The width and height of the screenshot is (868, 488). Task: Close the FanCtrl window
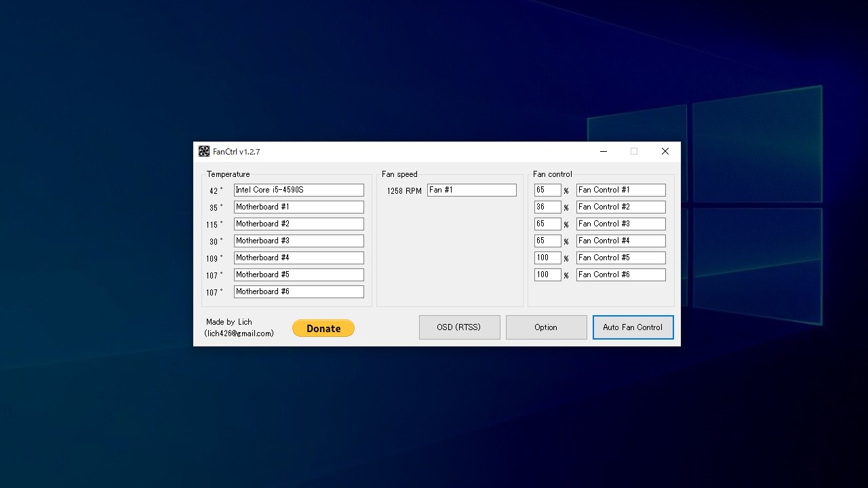point(665,152)
